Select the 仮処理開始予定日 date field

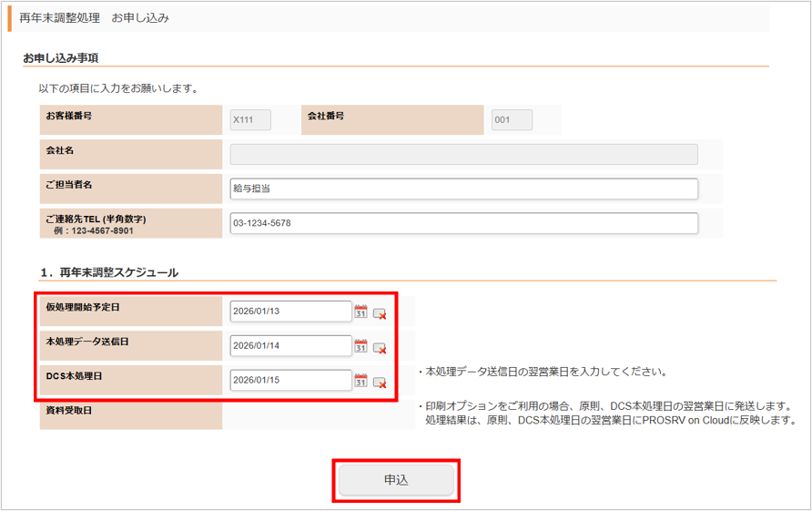[291, 311]
